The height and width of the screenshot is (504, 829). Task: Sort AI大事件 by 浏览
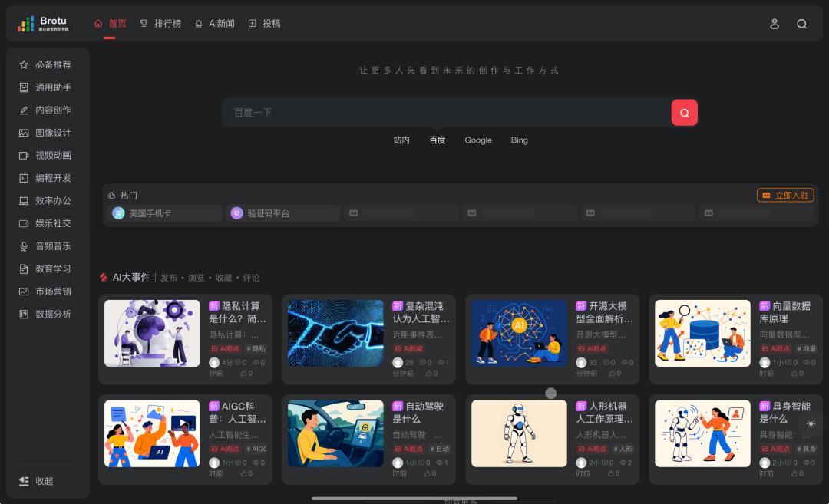[x=197, y=278]
